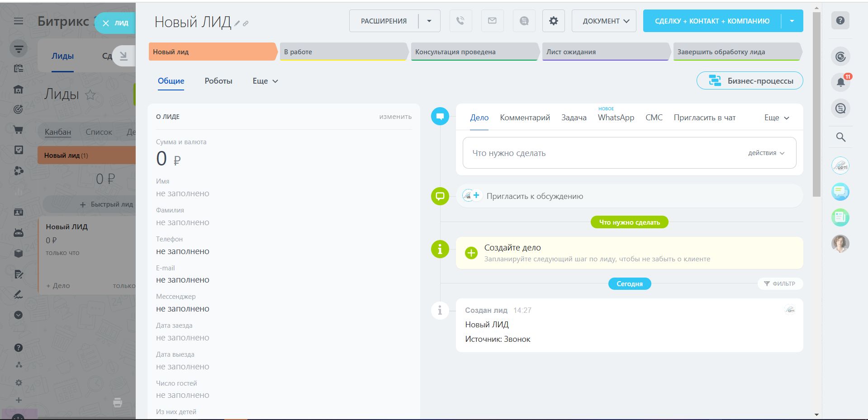Expand the РАСШИРЕНИЯ dropdown arrow
868x420 pixels.
(x=429, y=21)
